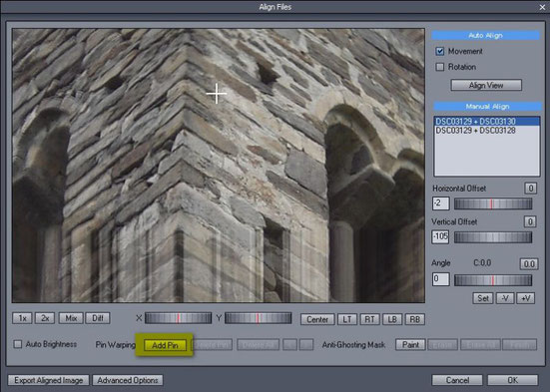Click the Align View button
Screen dimensions: 550x392
(x=486, y=85)
